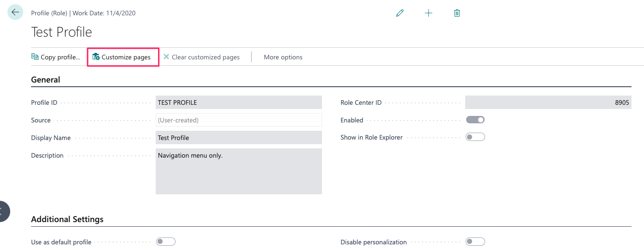Toggle Show in Role Explorer switch
Viewport: 644px width, 249px height.
click(x=475, y=137)
